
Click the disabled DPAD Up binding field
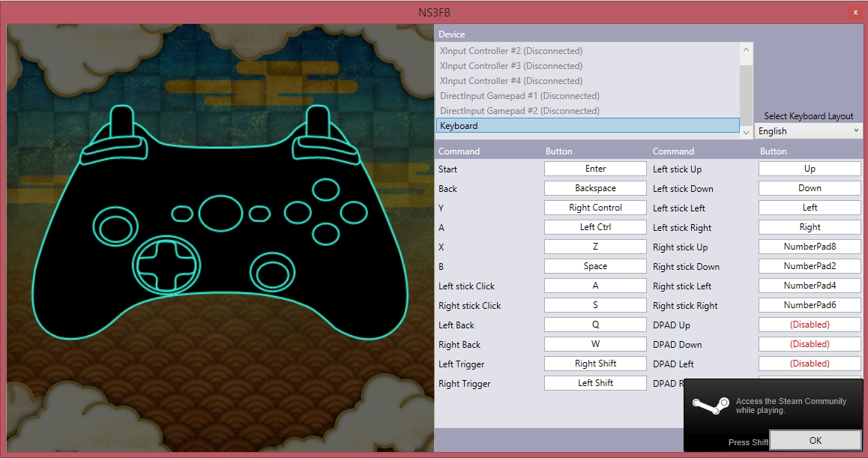coord(810,325)
